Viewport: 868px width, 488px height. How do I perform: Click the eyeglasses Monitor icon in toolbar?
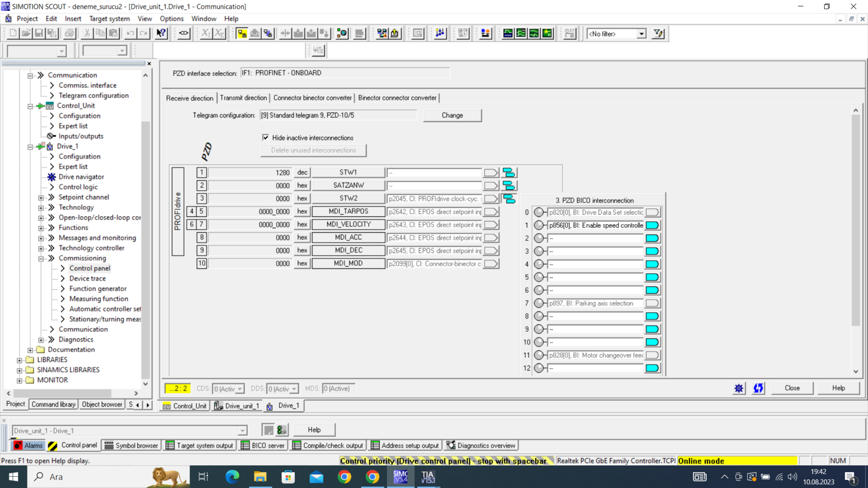(184, 34)
